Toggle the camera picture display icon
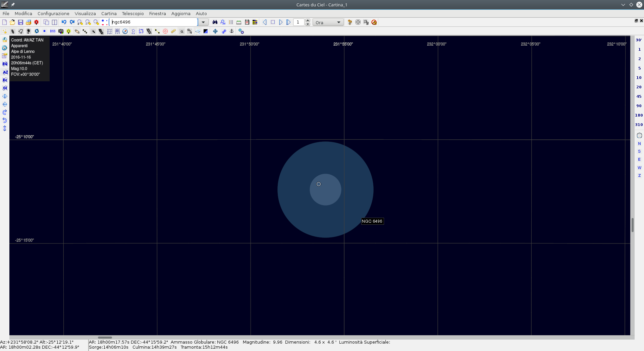The image size is (644, 351). (61, 31)
